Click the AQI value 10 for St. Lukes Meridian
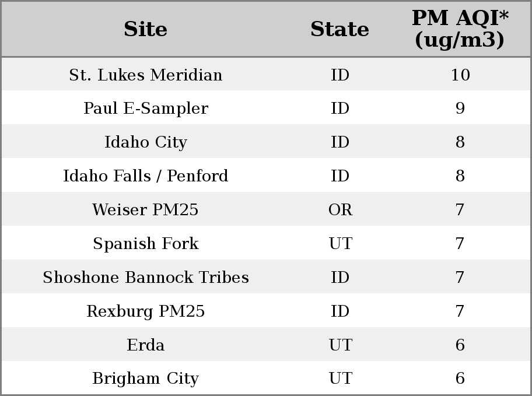The height and width of the screenshot is (396, 532). (x=460, y=75)
